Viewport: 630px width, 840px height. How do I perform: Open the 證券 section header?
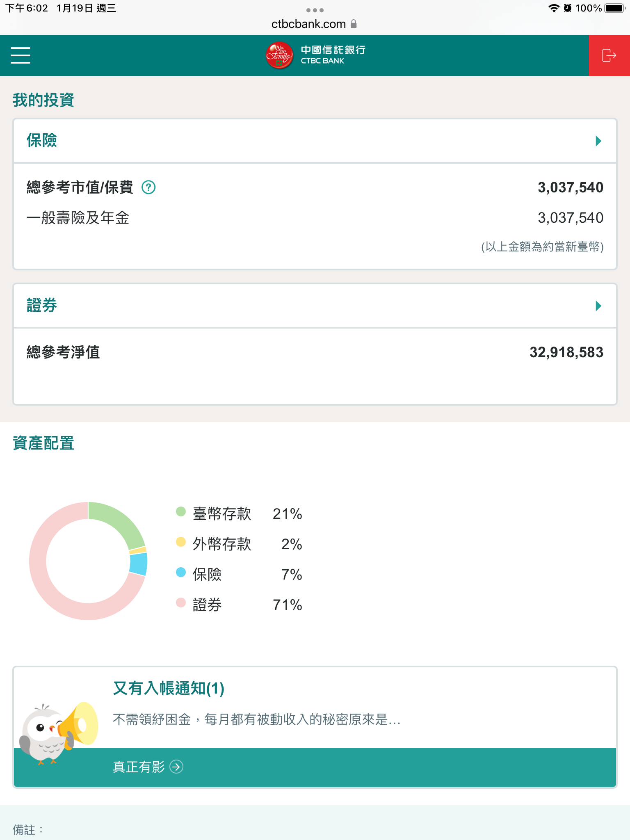(42, 306)
